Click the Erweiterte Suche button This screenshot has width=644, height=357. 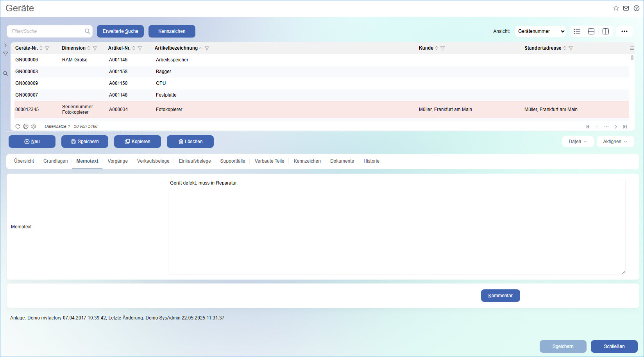(120, 31)
